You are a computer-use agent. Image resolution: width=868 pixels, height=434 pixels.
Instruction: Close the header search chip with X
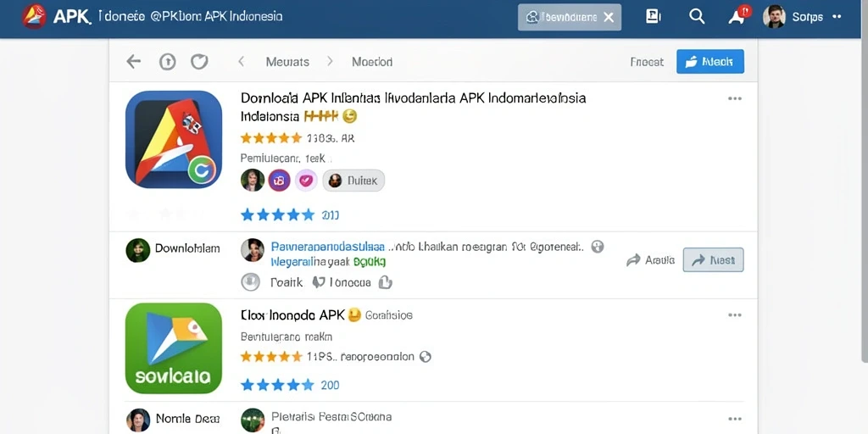[609, 17]
